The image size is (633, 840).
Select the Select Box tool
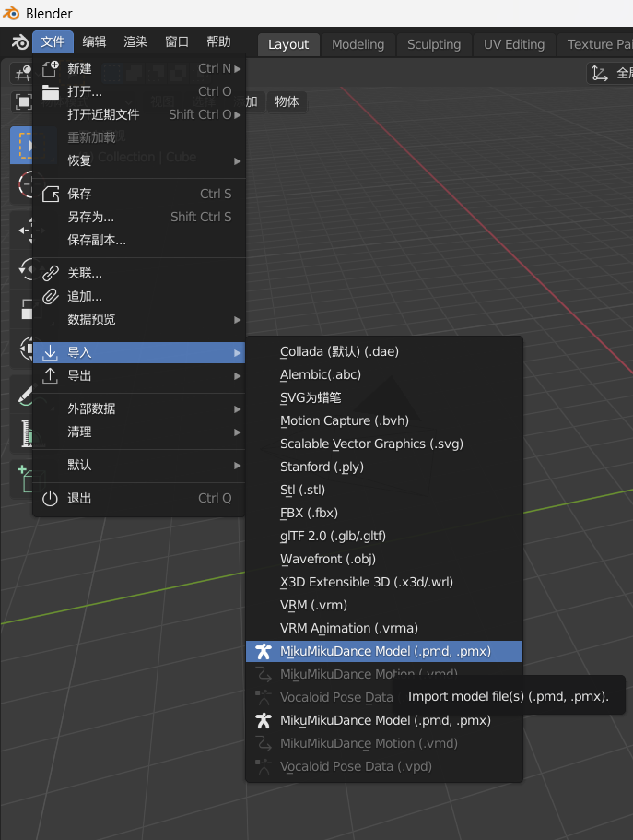point(22,145)
